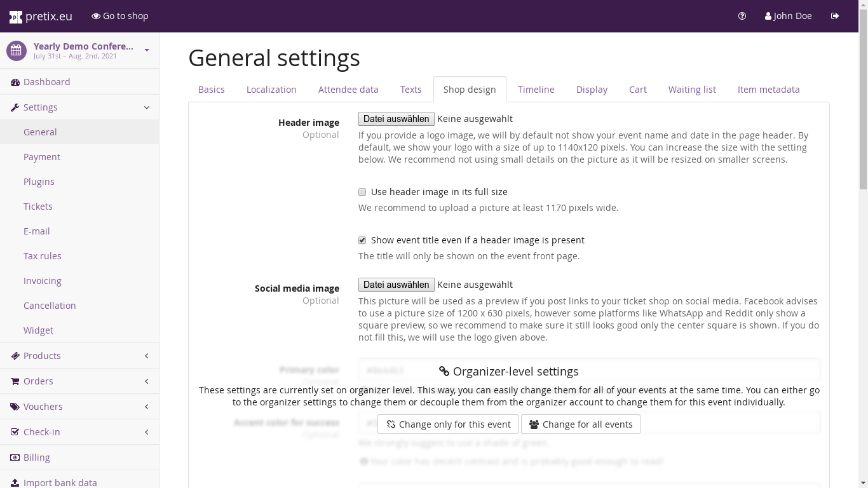The width and height of the screenshot is (868, 488).
Task: Click the Import bank data upload icon
Action: (15, 483)
